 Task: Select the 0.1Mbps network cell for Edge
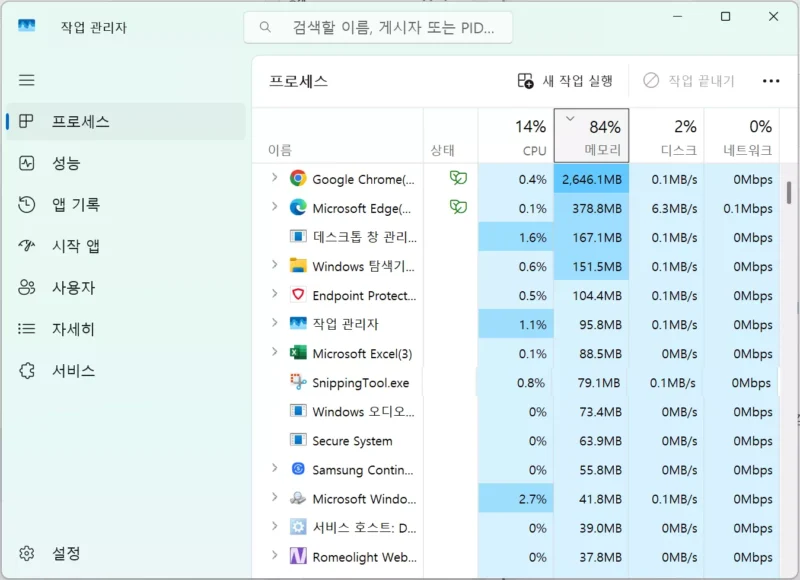(741, 208)
